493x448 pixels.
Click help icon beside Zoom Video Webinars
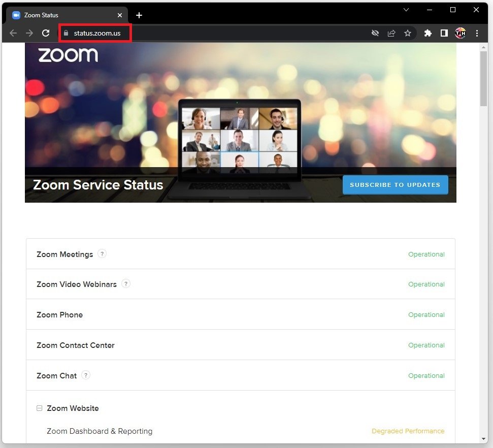tap(126, 284)
